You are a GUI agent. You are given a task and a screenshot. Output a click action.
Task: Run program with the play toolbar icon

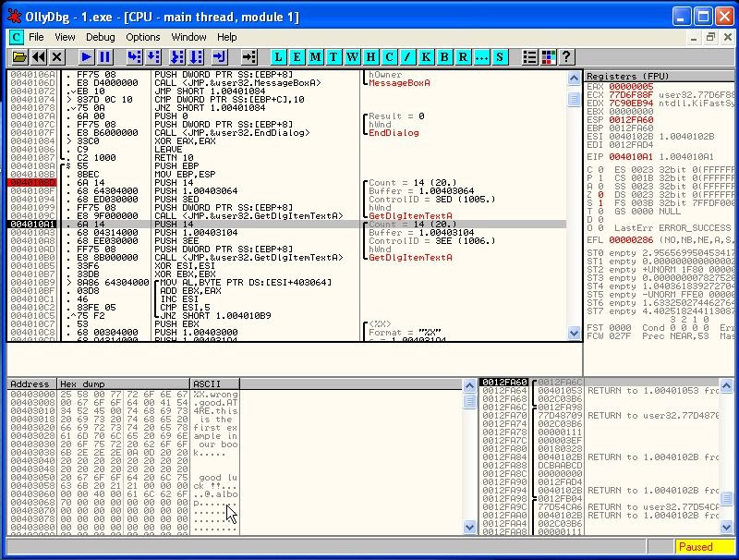tap(86, 57)
